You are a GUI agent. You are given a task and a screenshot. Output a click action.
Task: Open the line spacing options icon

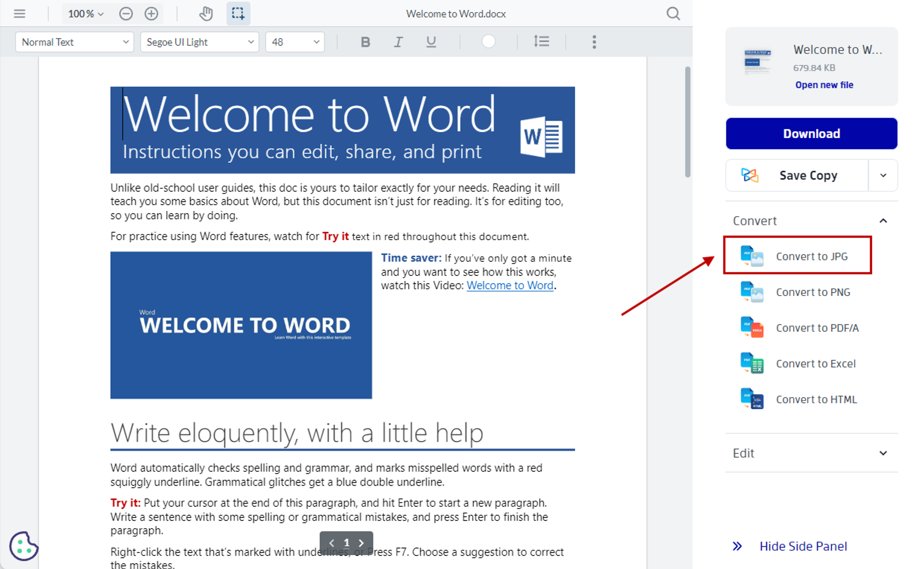pos(541,42)
